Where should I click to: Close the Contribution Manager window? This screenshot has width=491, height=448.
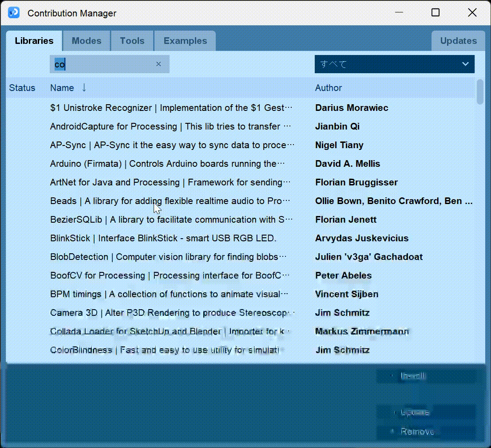[472, 12]
